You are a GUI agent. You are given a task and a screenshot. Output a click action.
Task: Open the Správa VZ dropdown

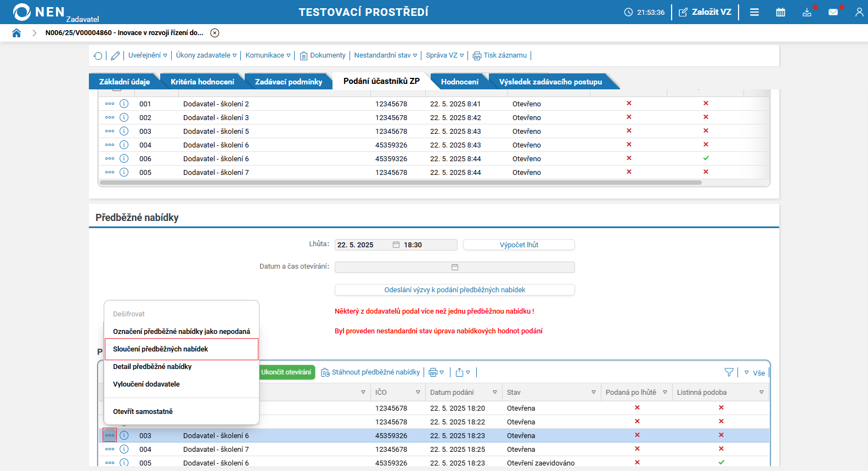(444, 55)
